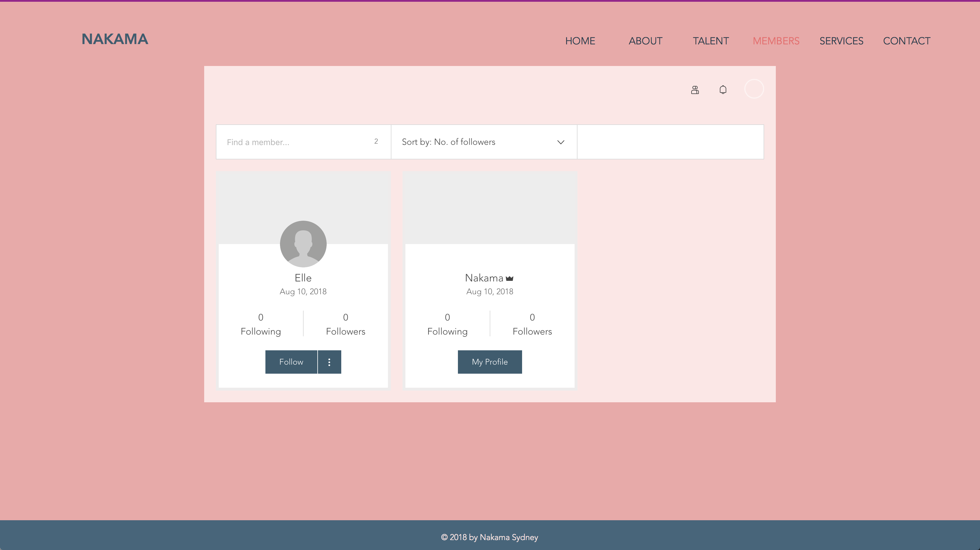Open the My Profile button
This screenshot has width=980, height=550.
click(490, 362)
